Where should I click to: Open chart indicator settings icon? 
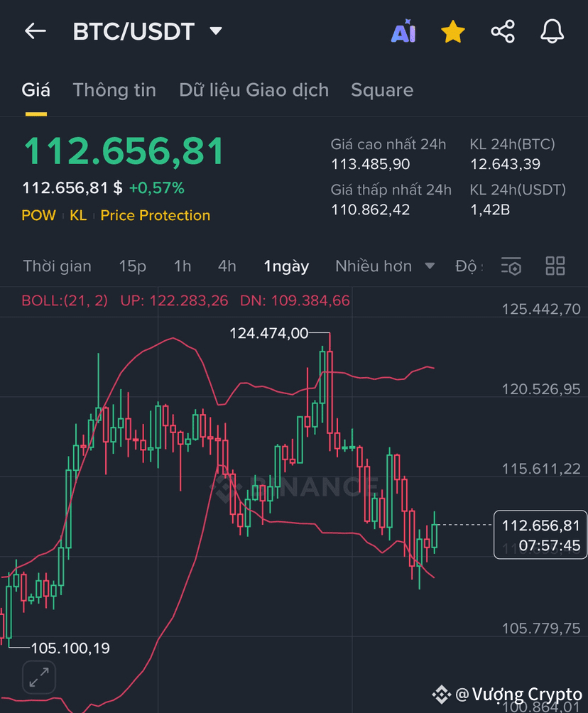click(511, 266)
